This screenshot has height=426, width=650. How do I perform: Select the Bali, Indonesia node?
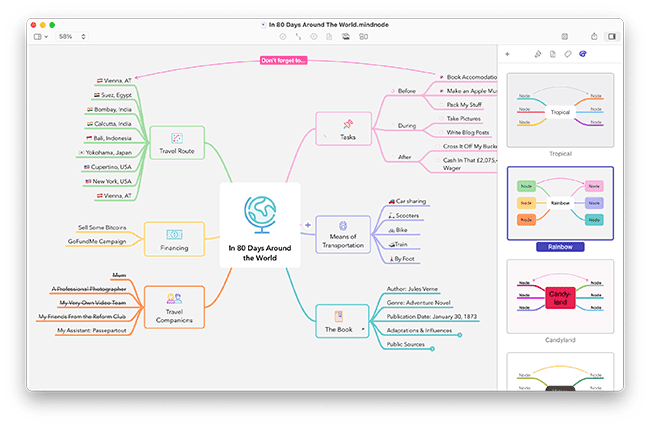click(x=109, y=138)
